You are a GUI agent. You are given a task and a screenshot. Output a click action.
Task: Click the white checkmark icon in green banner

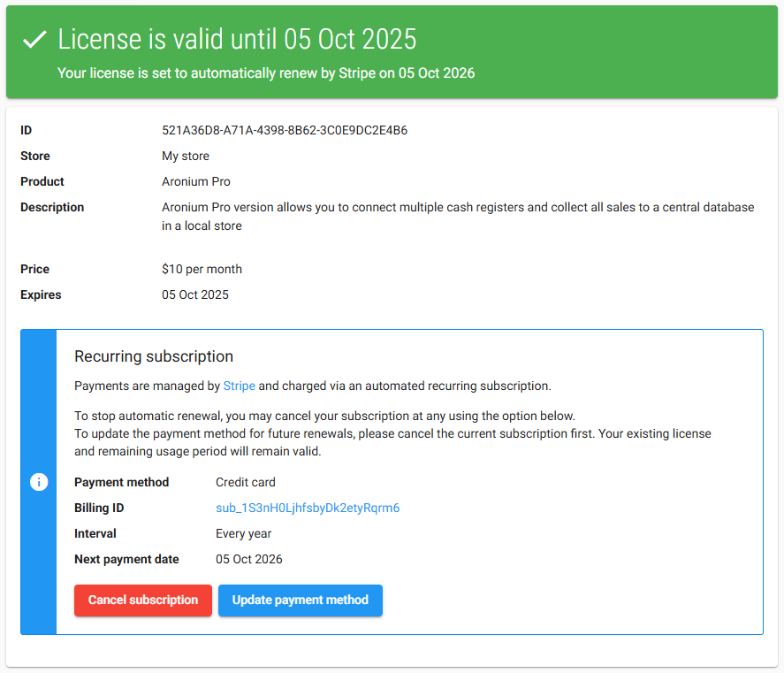click(34, 40)
